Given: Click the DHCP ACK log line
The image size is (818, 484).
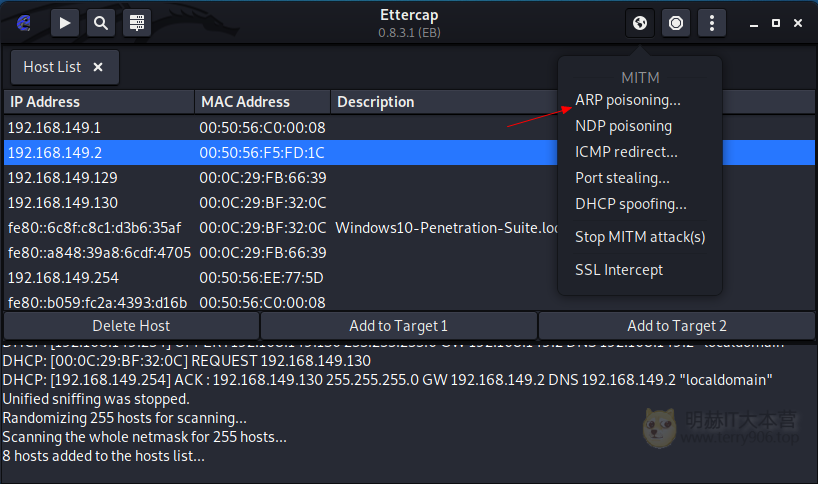Looking at the screenshot, I should [387, 380].
